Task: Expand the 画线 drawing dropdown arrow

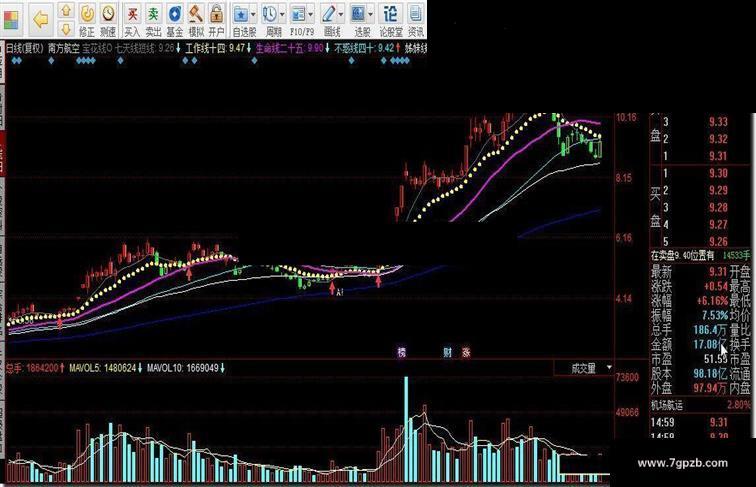Action: tap(341, 14)
